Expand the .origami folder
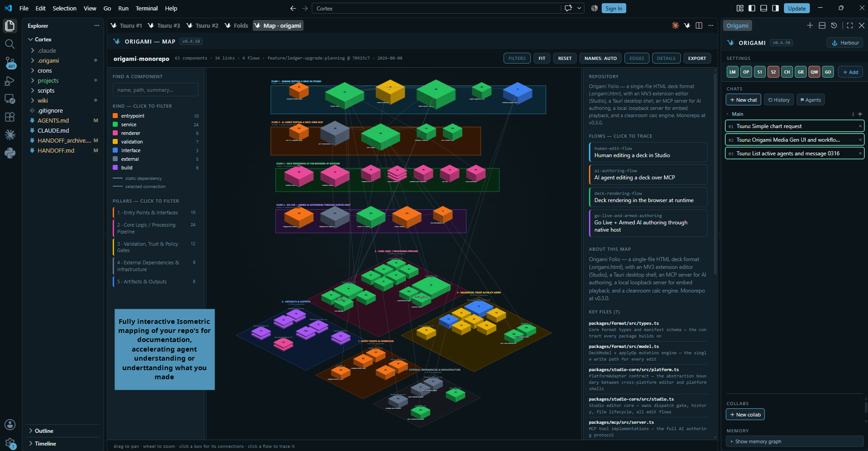This screenshot has width=868, height=451. point(33,60)
